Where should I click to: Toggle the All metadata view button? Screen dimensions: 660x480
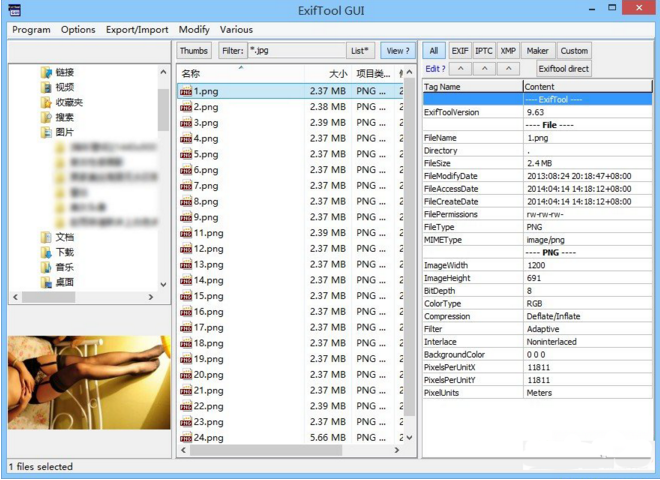434,51
